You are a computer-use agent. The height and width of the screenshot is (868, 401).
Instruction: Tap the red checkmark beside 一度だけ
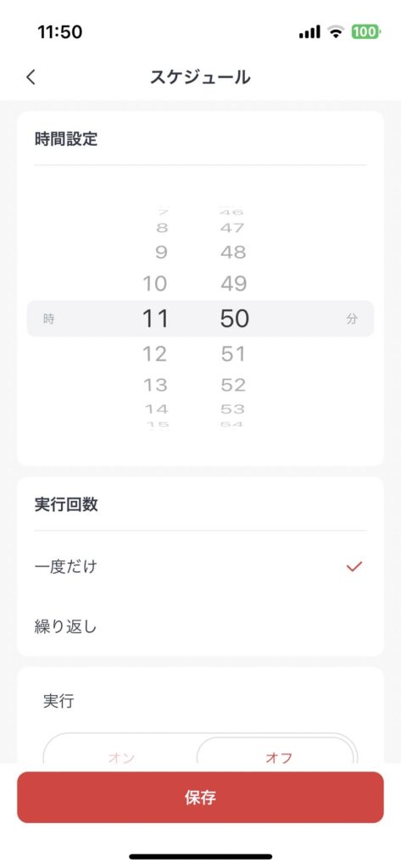354,566
